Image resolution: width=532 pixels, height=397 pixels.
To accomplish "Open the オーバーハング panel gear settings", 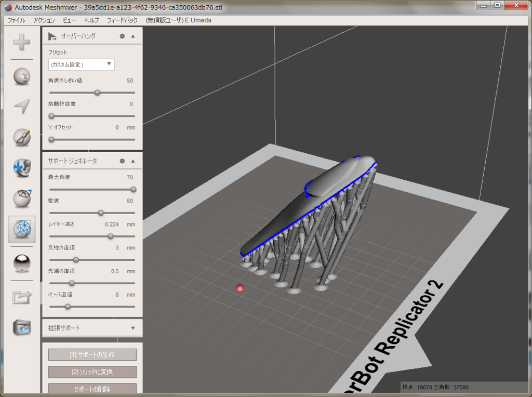I will click(122, 36).
